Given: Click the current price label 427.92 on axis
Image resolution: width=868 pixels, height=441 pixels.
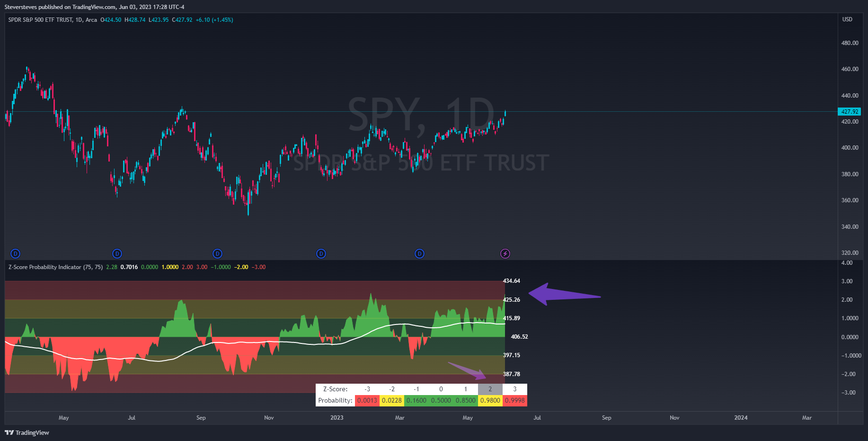Looking at the screenshot, I should pos(850,112).
